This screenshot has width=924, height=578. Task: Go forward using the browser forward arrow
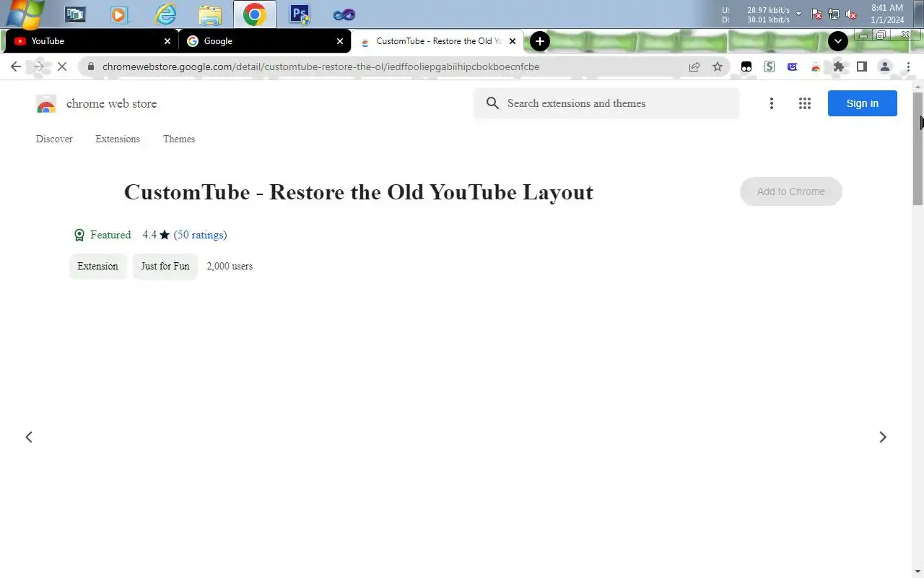(x=39, y=66)
